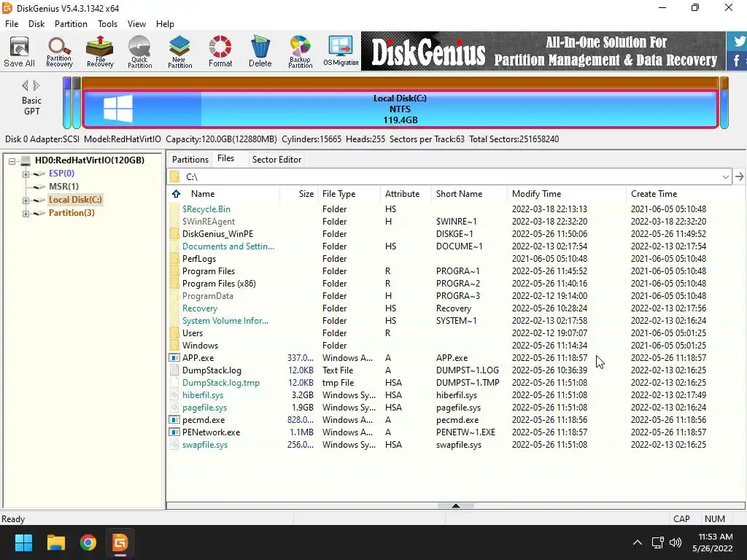Image resolution: width=747 pixels, height=560 pixels.
Task: Select the pecmd.exe file icon
Action: point(175,419)
